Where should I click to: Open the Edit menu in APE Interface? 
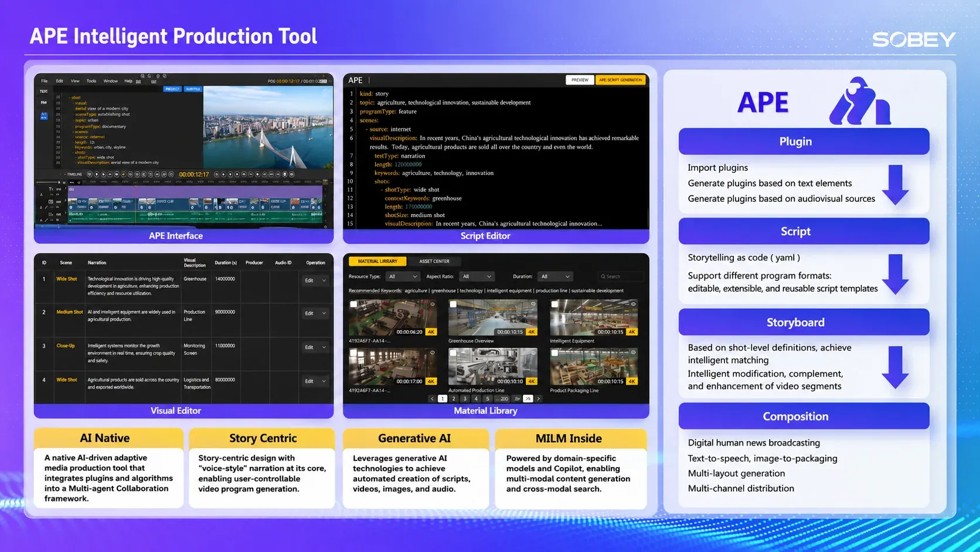59,81
